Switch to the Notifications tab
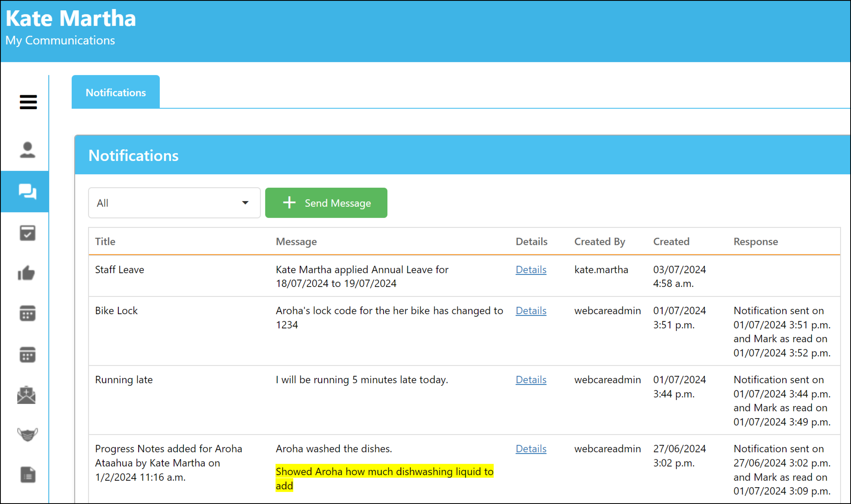851x504 pixels. 115,92
